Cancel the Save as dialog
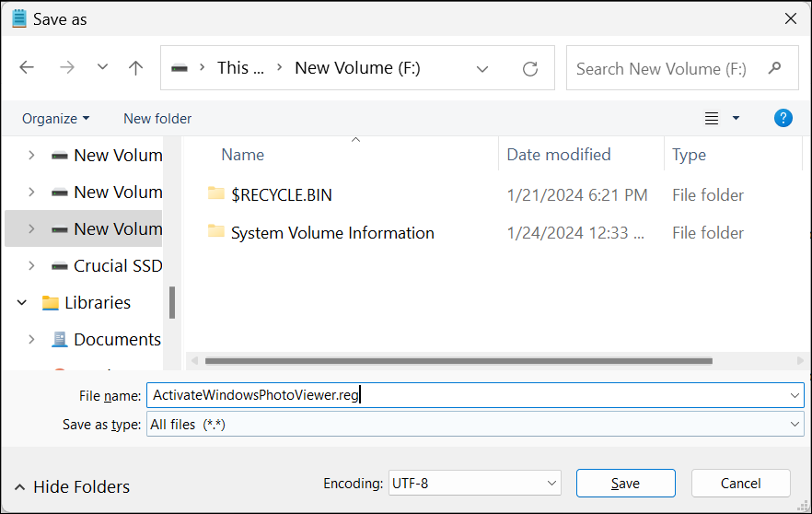 coord(740,484)
